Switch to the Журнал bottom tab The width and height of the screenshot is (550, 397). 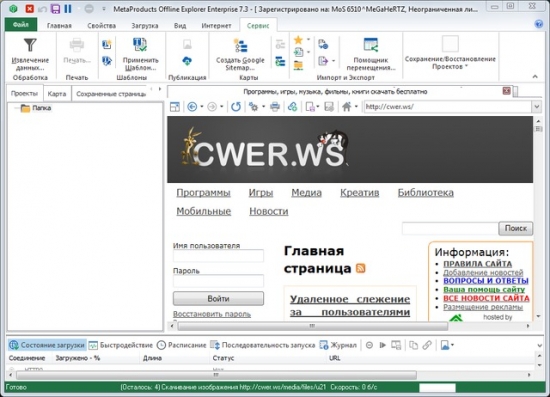pyautogui.click(x=338, y=345)
